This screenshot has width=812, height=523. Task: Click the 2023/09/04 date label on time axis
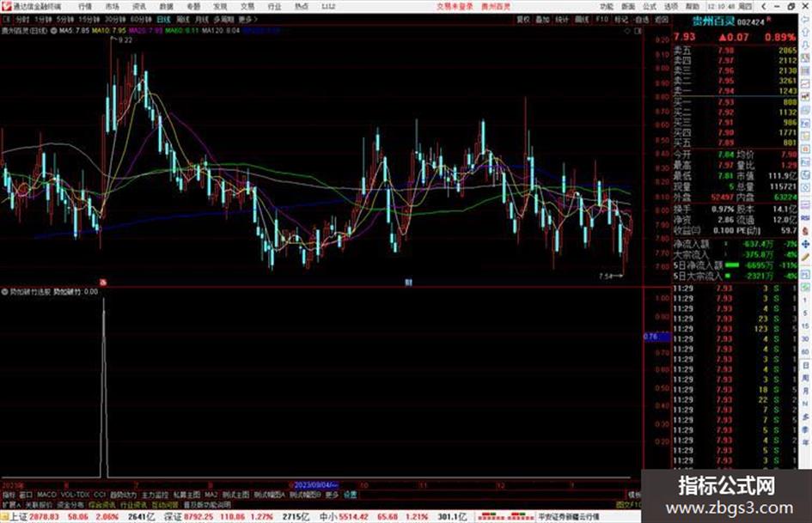point(316,485)
